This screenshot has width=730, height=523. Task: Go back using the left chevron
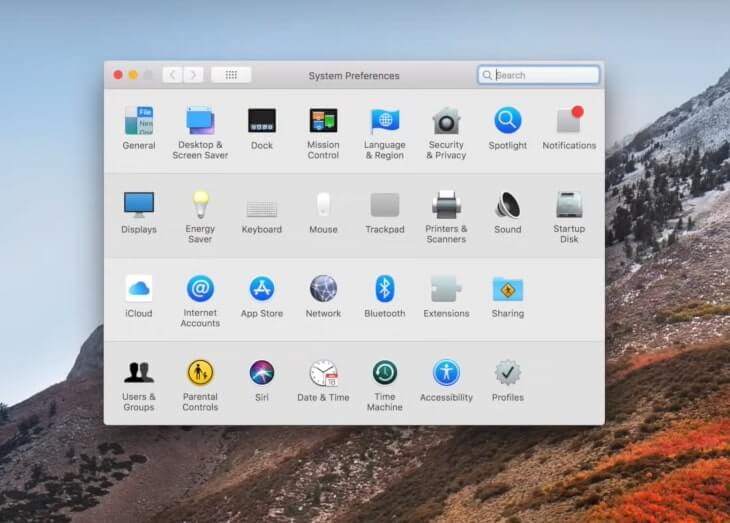point(172,75)
